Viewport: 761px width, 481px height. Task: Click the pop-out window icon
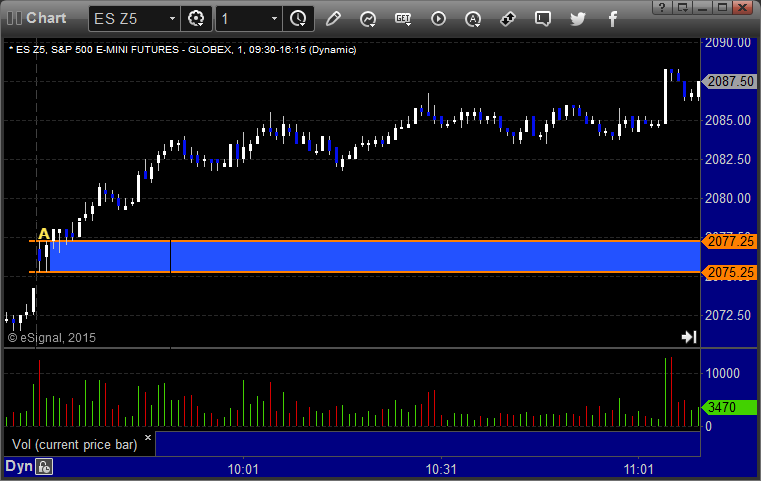pos(682,7)
